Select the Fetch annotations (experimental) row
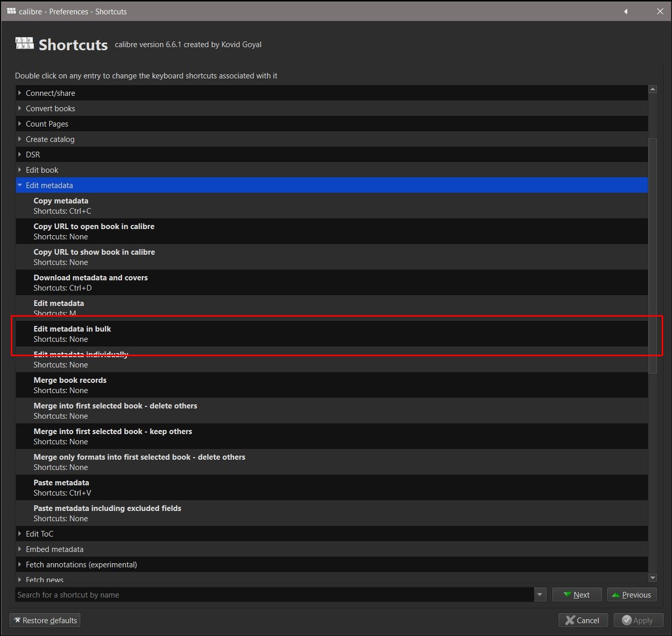The height and width of the screenshot is (636, 672). [332, 564]
